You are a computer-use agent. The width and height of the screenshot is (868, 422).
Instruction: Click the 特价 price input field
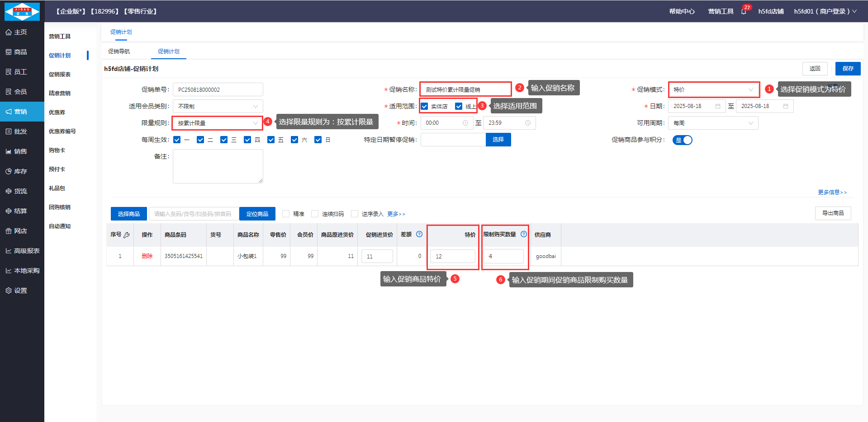tap(452, 256)
